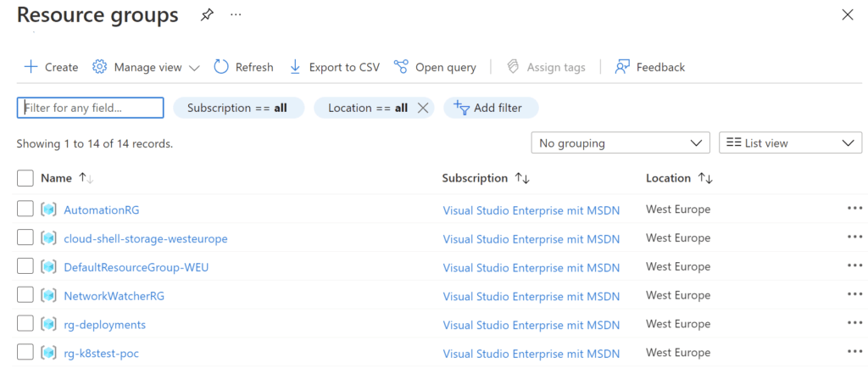Open the cloud-shell-storage-westeurope resource group
The width and height of the screenshot is (868, 374).
tap(146, 238)
